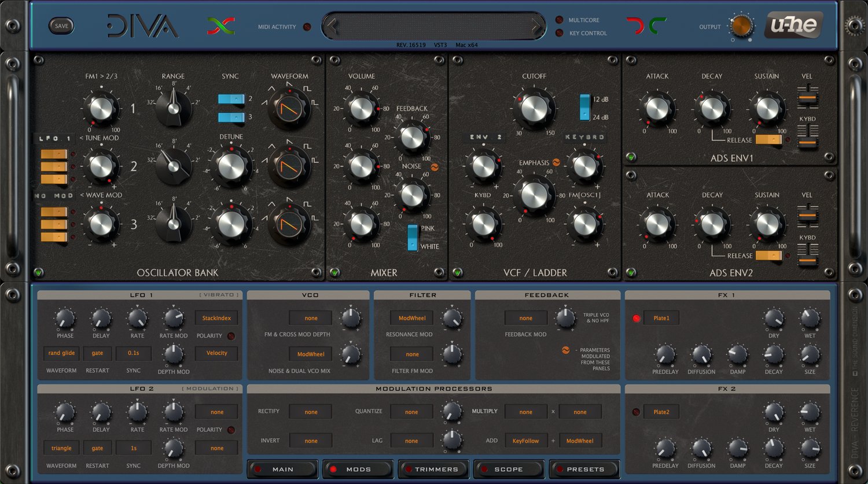Open LFO 2 waveform 'triangle' dropdown
The width and height of the screenshot is (868, 484).
[61, 448]
